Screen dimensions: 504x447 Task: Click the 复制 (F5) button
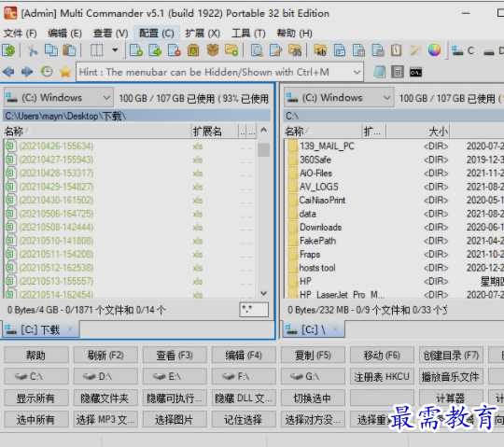coord(313,356)
